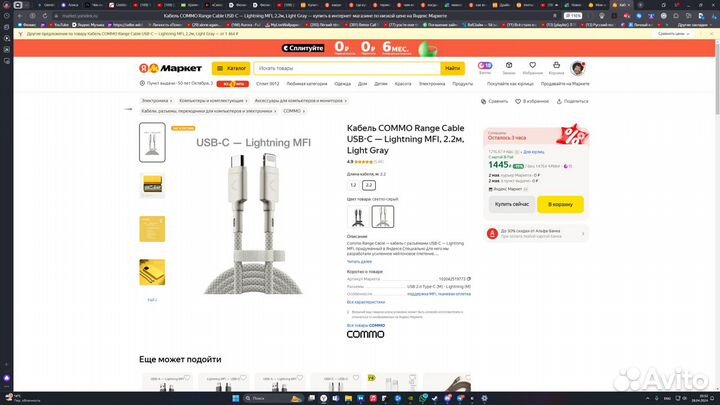
Task: Open Компьютеры и комплектующие breadcrumb
Action: pos(213,101)
